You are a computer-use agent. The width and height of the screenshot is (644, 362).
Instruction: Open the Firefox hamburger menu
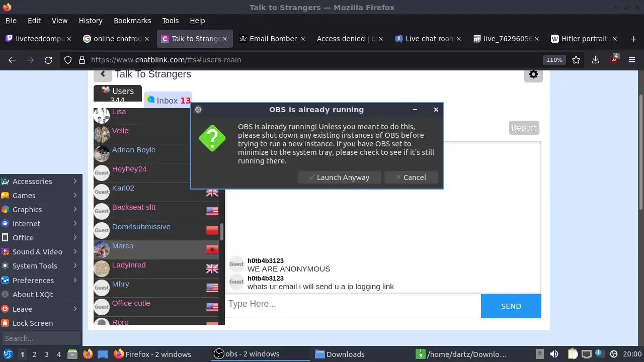click(x=632, y=60)
